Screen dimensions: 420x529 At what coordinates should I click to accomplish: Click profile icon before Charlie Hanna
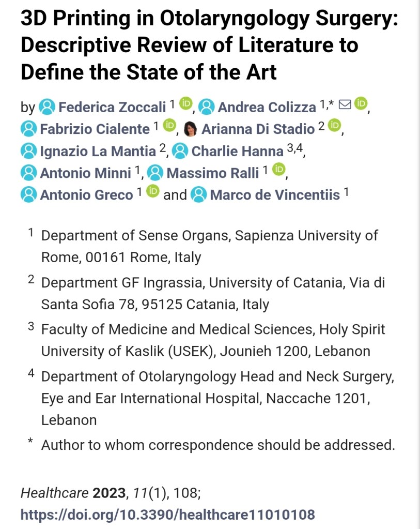pos(180,151)
